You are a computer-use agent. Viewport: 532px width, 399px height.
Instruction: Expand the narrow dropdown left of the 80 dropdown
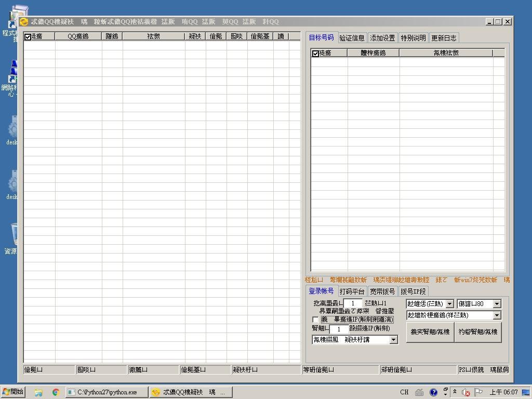(449, 303)
